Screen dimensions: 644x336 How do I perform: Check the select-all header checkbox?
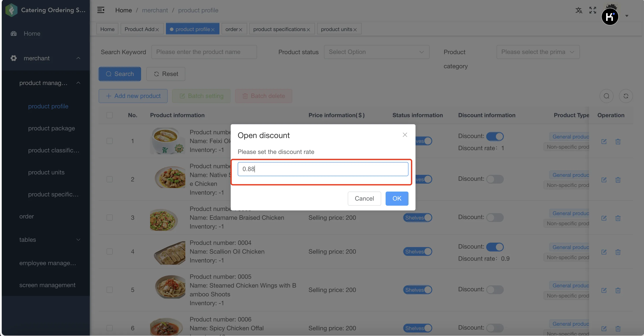pyautogui.click(x=110, y=115)
